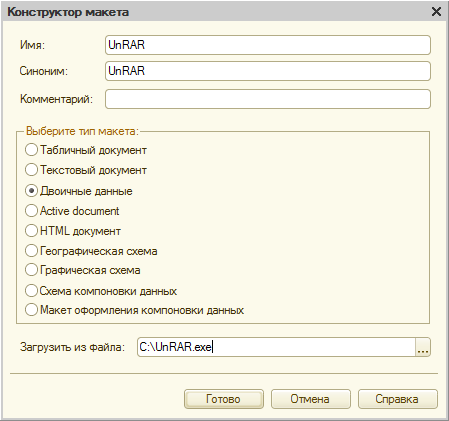
Task: Open file browser with the ellipsis button
Action: coord(423,347)
